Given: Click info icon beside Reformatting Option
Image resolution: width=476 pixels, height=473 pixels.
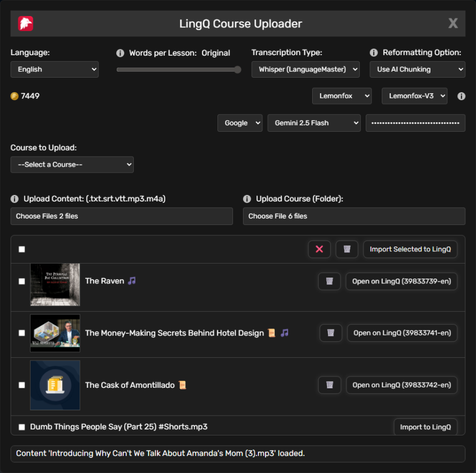Looking at the screenshot, I should (374, 52).
